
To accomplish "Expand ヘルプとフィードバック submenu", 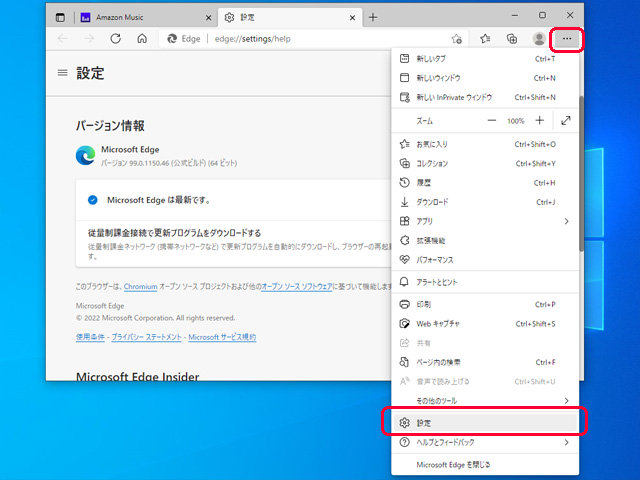I will [x=485, y=442].
